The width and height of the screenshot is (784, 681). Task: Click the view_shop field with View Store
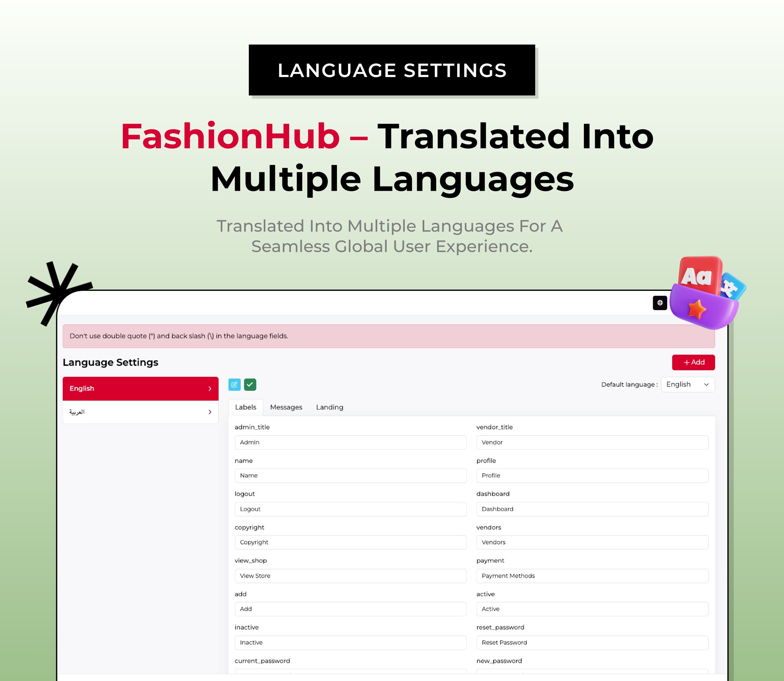tap(350, 576)
